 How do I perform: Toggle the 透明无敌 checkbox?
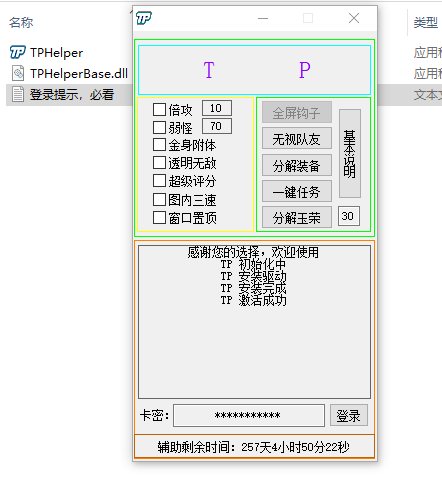(x=159, y=163)
